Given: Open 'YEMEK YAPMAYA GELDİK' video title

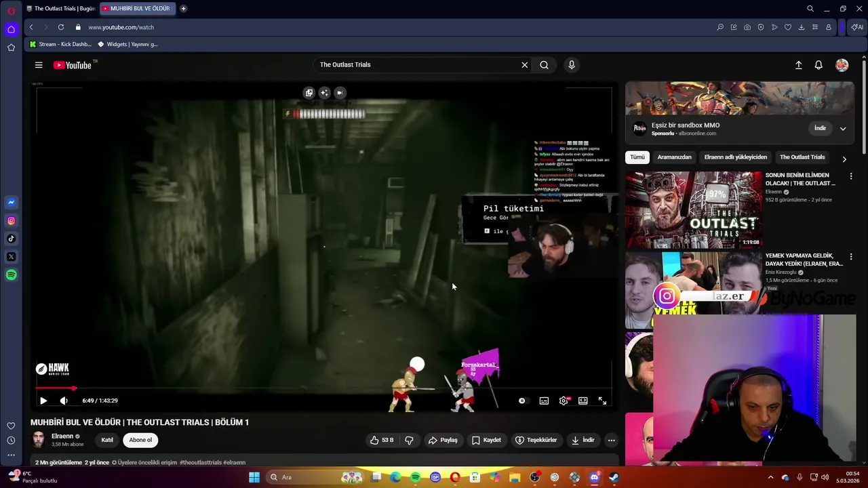Looking at the screenshot, I should pyautogui.click(x=804, y=260).
